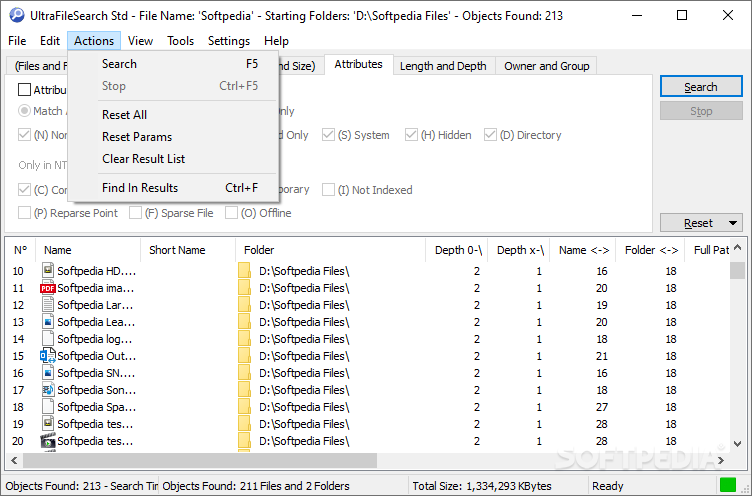Open the Tools menu
The image size is (752, 496).
pyautogui.click(x=180, y=41)
